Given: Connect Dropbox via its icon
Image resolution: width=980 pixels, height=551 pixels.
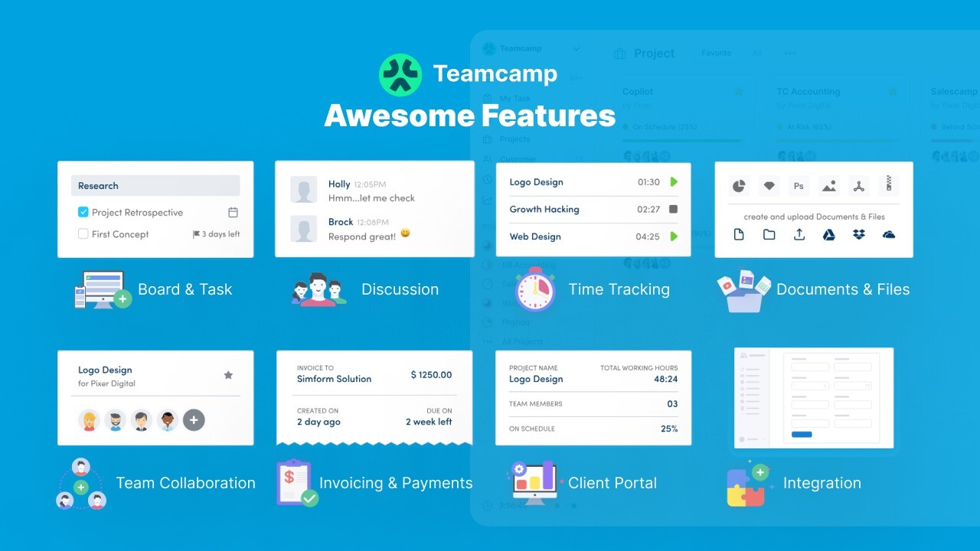Looking at the screenshot, I should 859,234.
